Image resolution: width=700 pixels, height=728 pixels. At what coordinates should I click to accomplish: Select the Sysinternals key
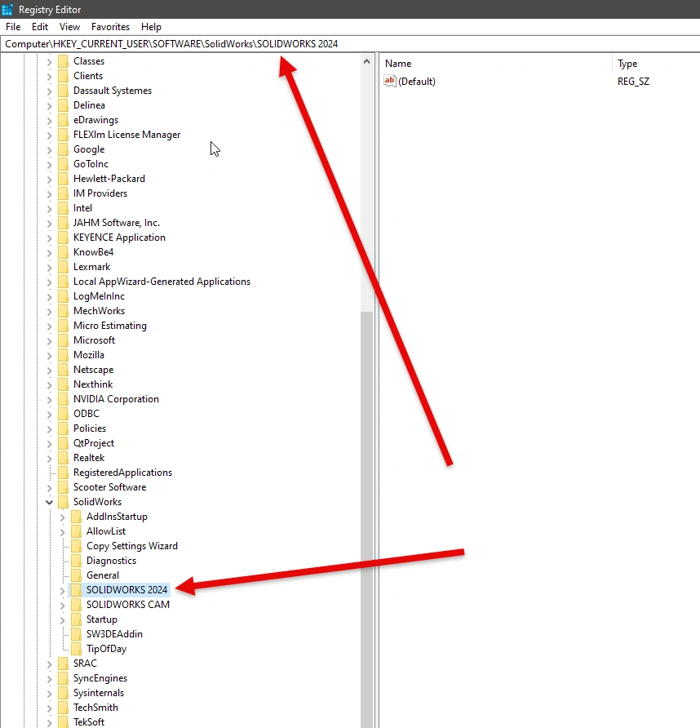point(99,693)
